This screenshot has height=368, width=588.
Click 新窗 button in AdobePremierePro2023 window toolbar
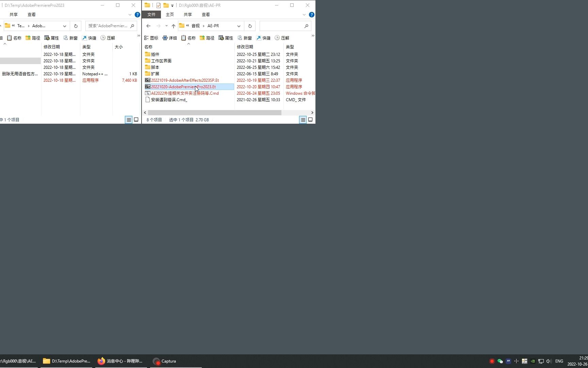tap(70, 38)
